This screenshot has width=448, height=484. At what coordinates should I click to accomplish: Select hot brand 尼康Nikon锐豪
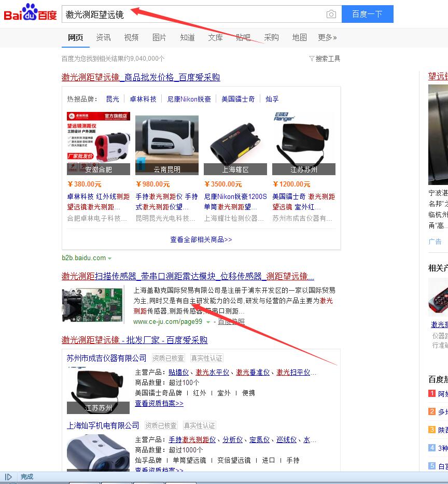click(x=189, y=99)
